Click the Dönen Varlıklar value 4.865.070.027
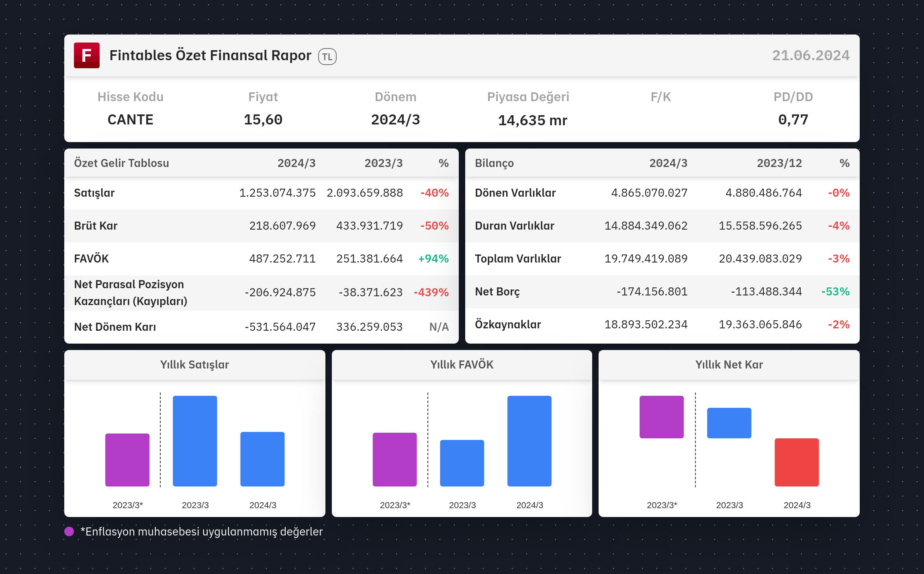The image size is (924, 574). pos(649,193)
